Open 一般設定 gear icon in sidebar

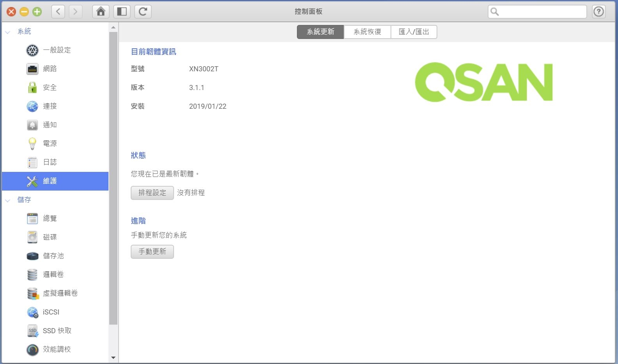pyautogui.click(x=32, y=50)
